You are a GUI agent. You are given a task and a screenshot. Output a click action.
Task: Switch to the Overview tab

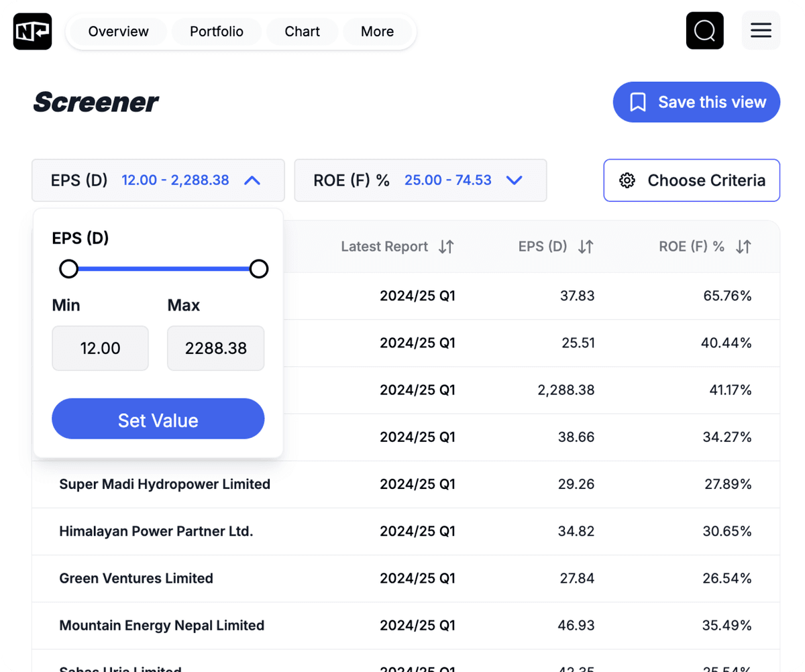click(x=118, y=31)
